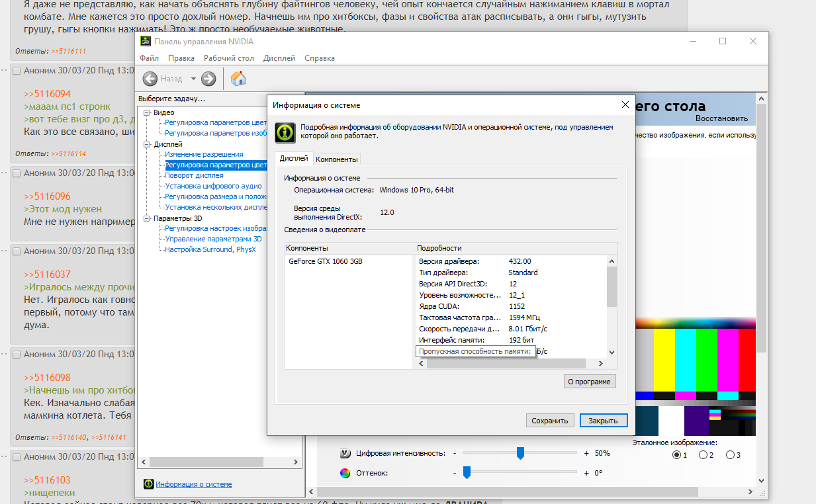Open the Back history dropdown arrow
This screenshot has height=504, width=816.
[193, 79]
